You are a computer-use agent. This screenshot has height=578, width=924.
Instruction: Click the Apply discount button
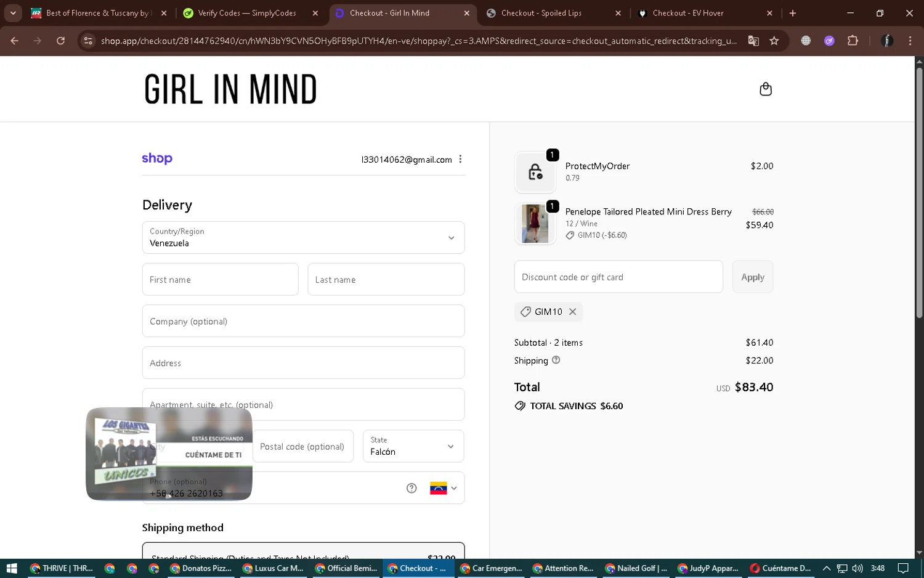coord(753,277)
